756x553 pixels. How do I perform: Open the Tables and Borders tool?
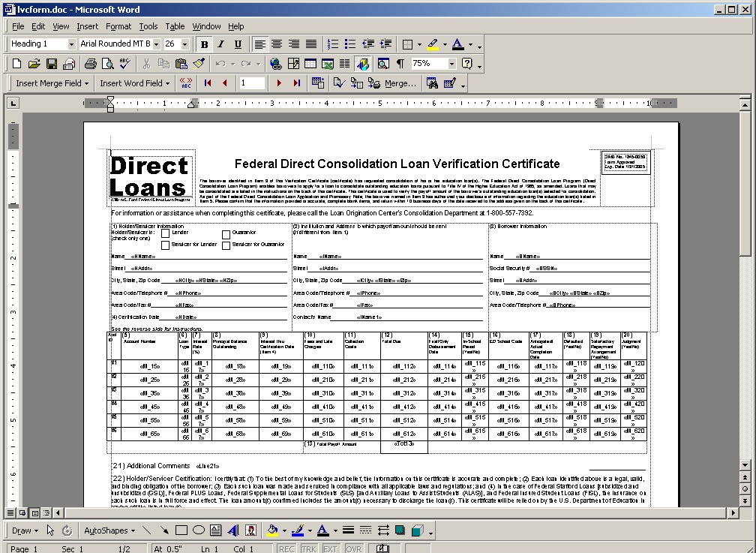293,64
